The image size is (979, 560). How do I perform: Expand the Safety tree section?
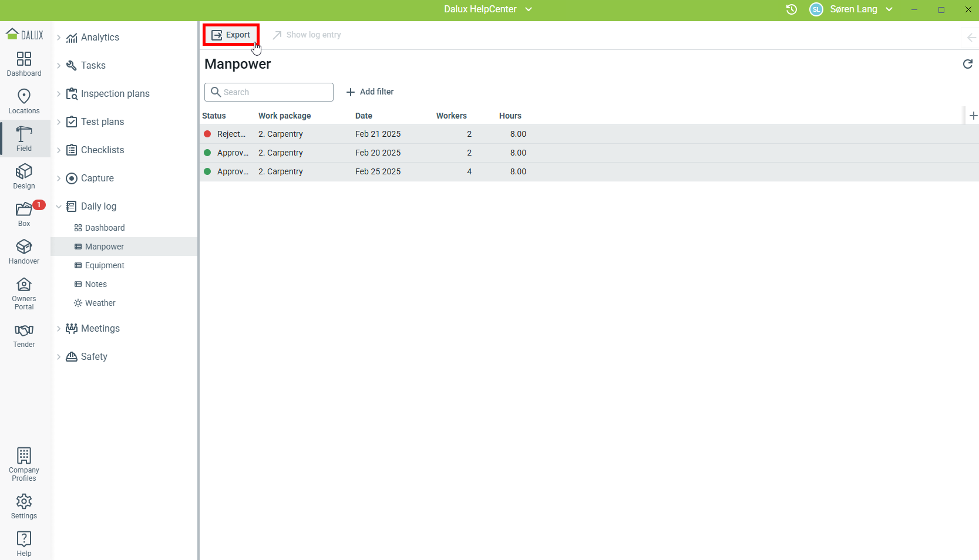[59, 357]
